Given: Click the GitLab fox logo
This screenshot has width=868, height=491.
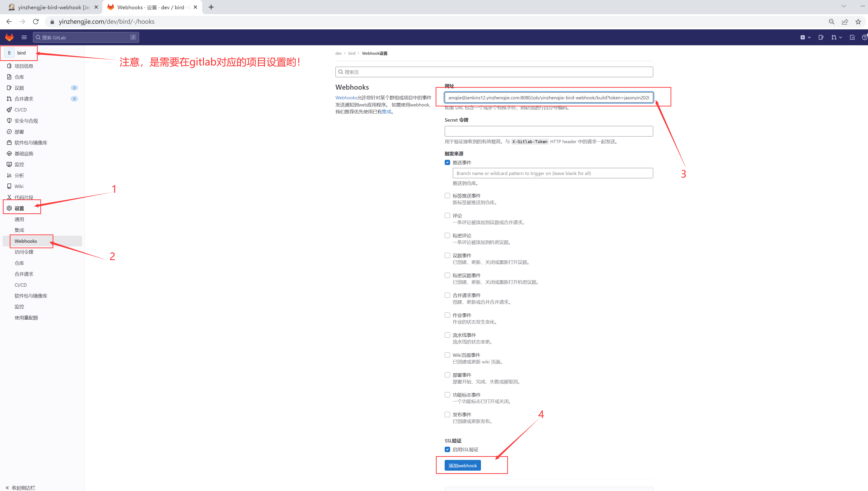Looking at the screenshot, I should pyautogui.click(x=9, y=37).
